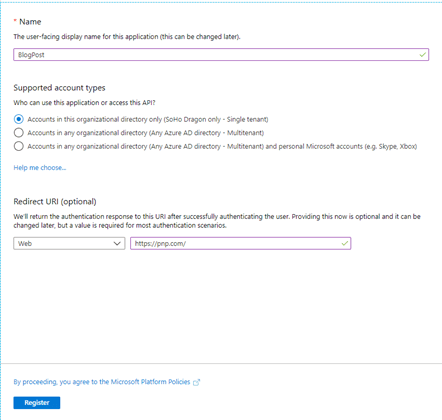Click the red required asterisk beside Name

tap(15, 21)
